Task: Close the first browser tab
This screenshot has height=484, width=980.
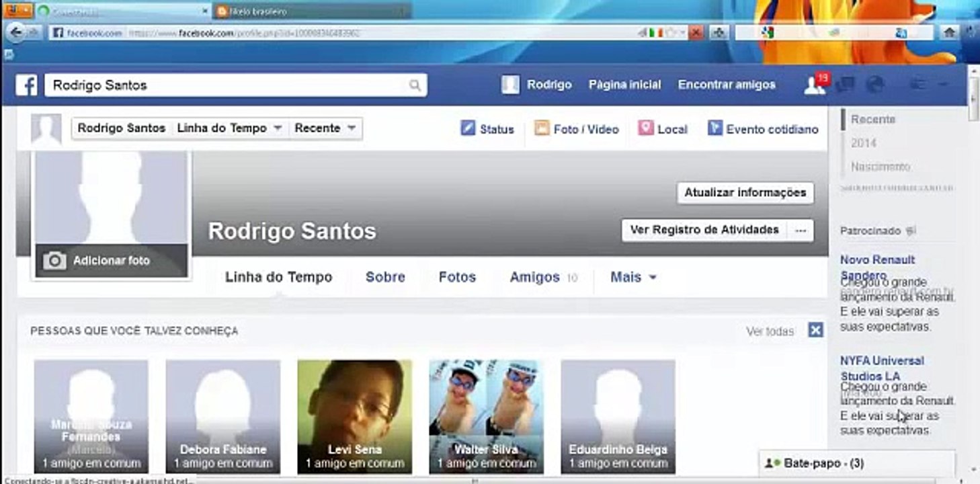Action: (x=205, y=11)
